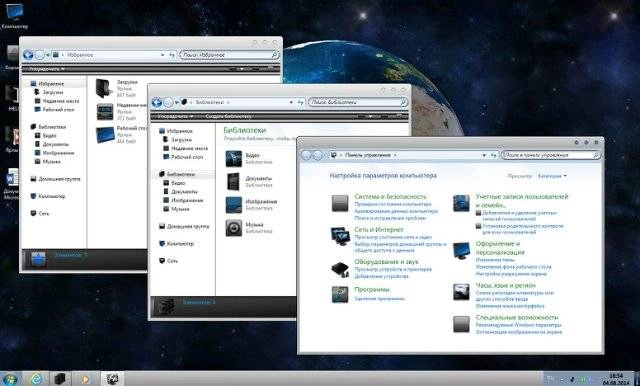This screenshot has height=386, width=640.
Task: Go back in the Избранное window
Action: coord(28,55)
